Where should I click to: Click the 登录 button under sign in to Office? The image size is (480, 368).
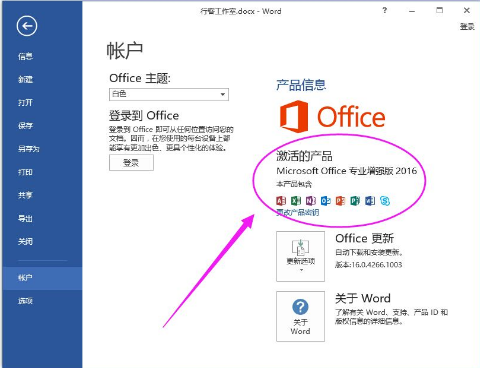(131, 163)
